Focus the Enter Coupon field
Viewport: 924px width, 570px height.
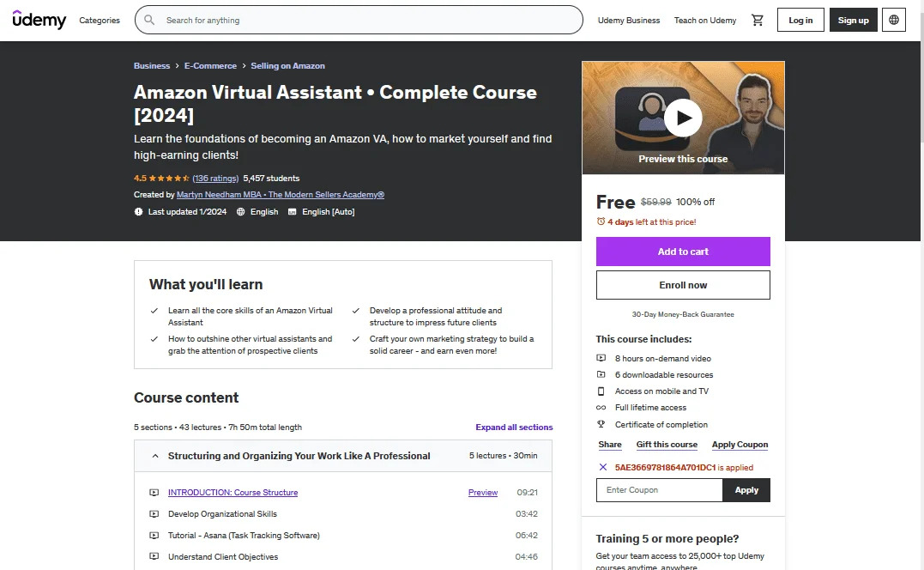(660, 490)
